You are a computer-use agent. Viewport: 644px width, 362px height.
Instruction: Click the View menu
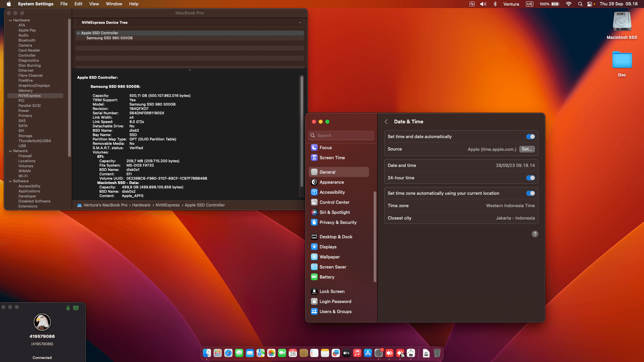94,4
